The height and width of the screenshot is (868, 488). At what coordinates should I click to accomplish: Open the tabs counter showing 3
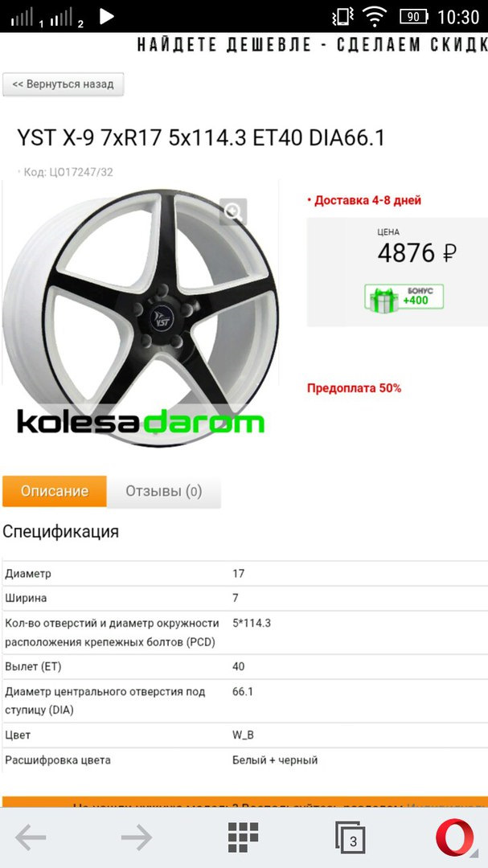[x=350, y=837]
